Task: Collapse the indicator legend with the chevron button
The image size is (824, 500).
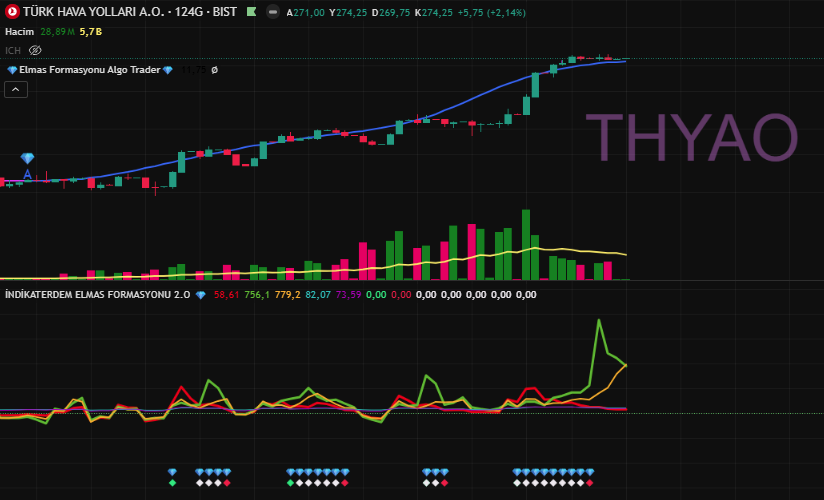Action: [16, 90]
